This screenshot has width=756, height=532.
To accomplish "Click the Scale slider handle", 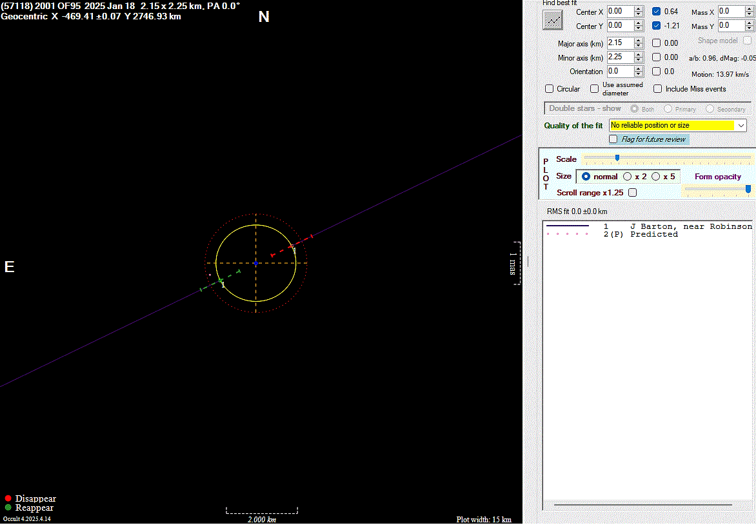I will (x=617, y=158).
